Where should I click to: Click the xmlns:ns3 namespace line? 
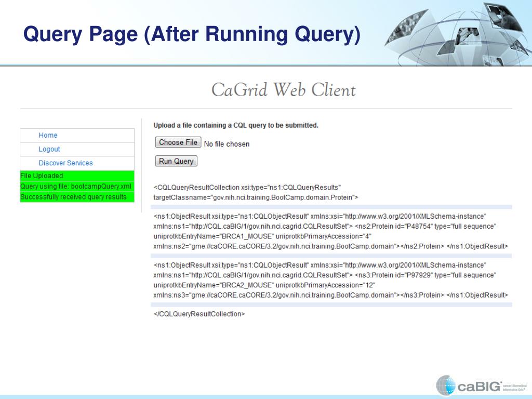point(331,295)
